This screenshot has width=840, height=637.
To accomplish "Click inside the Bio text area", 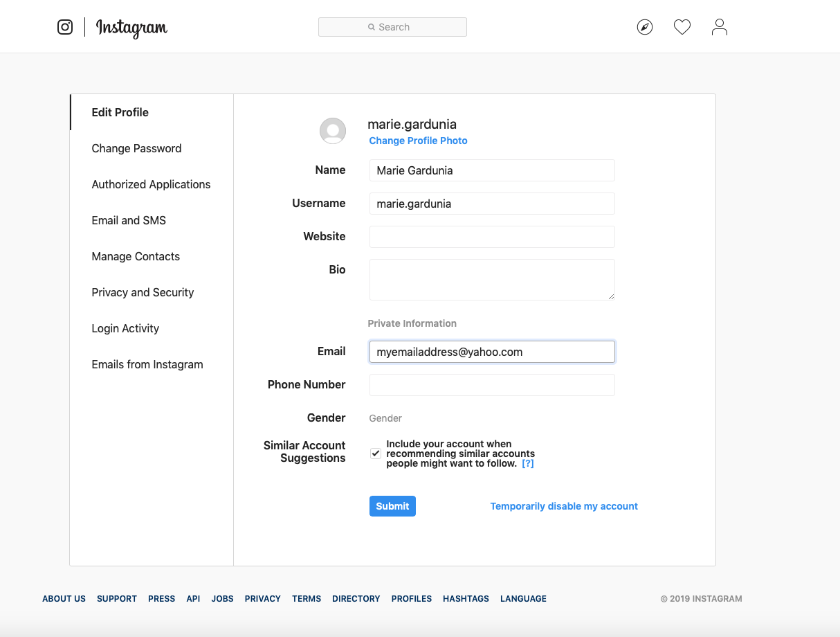I will point(492,280).
